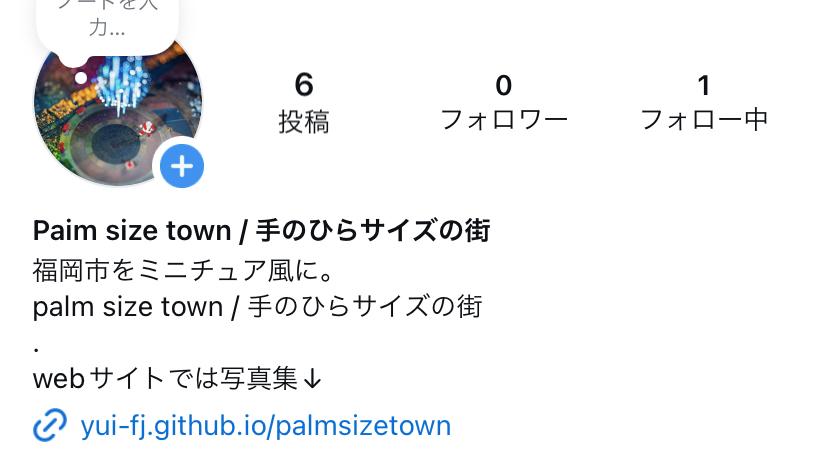Open following list via 1 count
Screen dimensions: 828x465
tap(703, 86)
